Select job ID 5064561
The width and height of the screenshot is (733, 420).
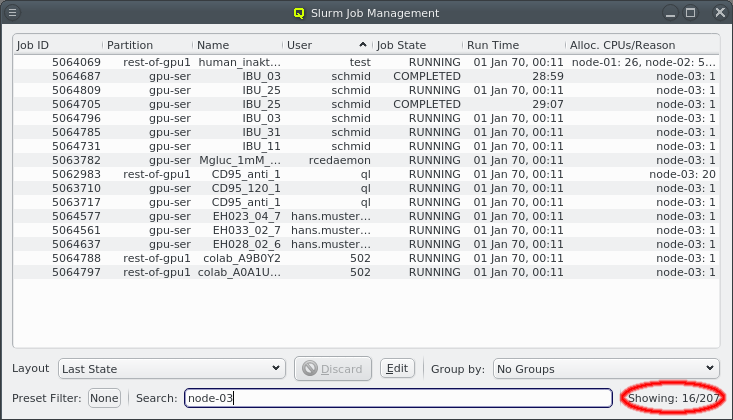tap(76, 231)
